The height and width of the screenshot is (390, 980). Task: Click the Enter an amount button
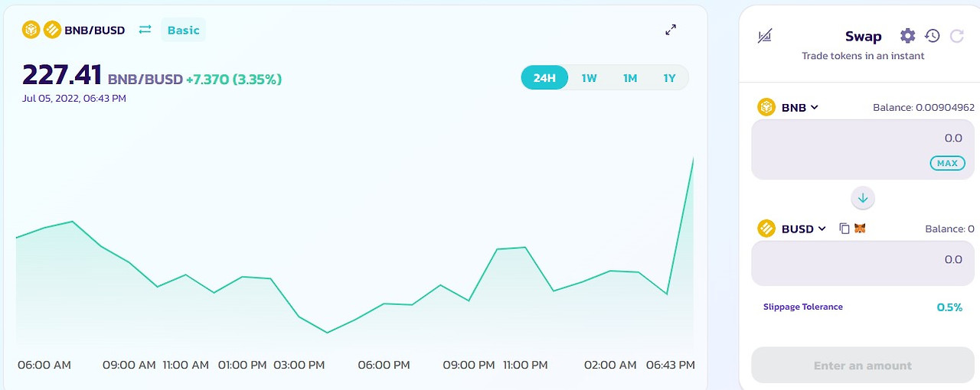863,366
